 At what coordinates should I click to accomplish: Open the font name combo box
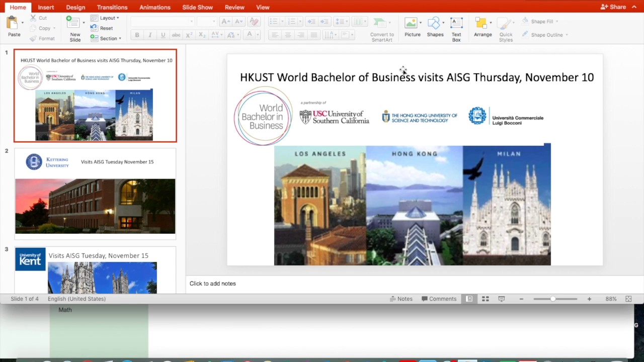[162, 22]
